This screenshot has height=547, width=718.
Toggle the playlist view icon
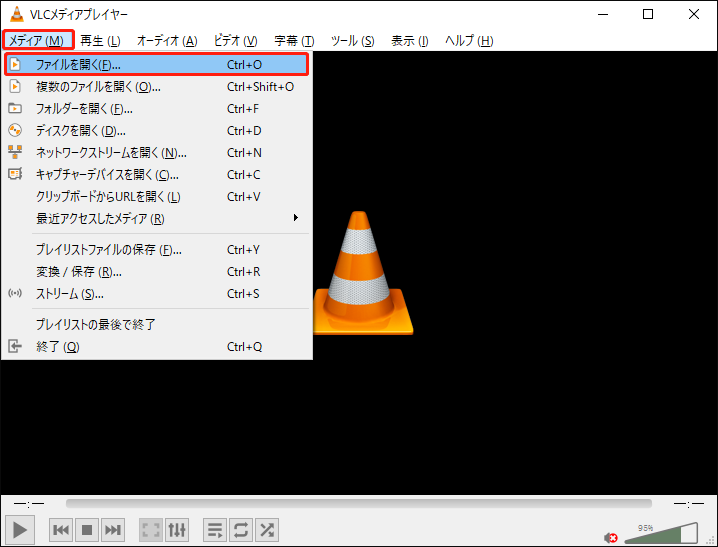coord(215,530)
